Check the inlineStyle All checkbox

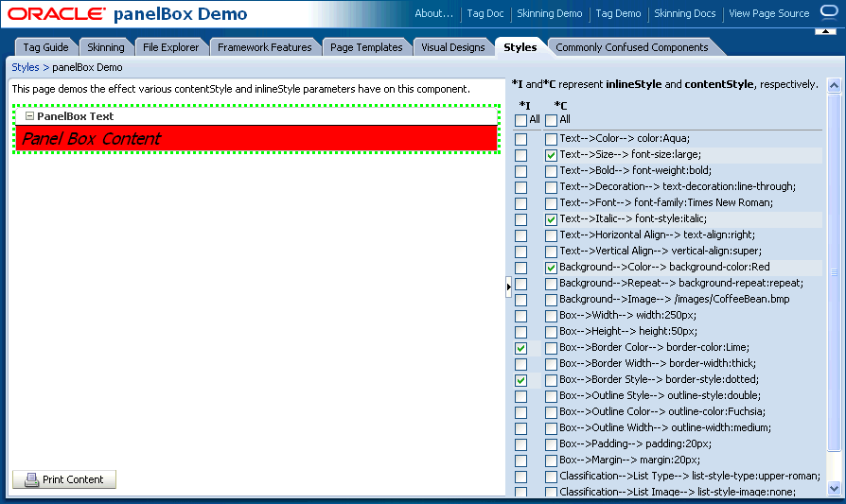(x=520, y=120)
